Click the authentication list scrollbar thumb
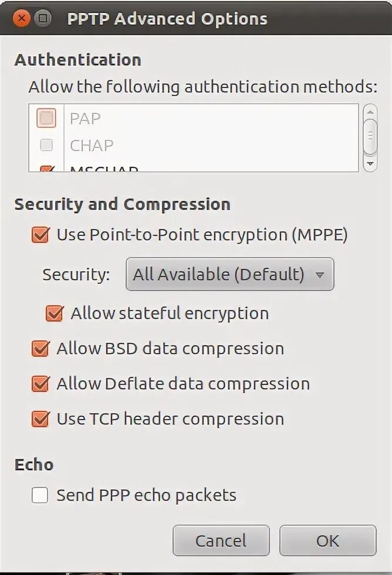This screenshot has height=575, width=392. (x=370, y=136)
